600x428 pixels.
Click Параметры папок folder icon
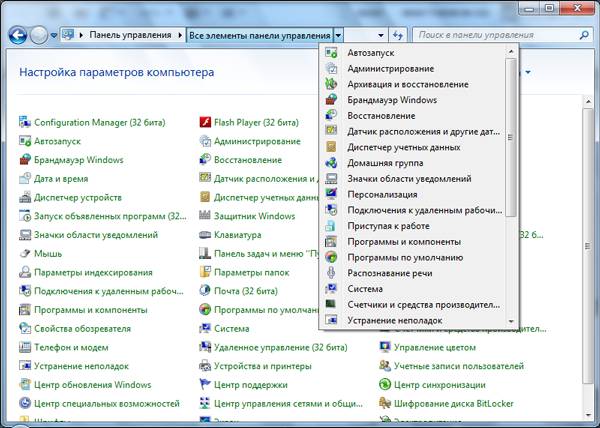(x=205, y=272)
